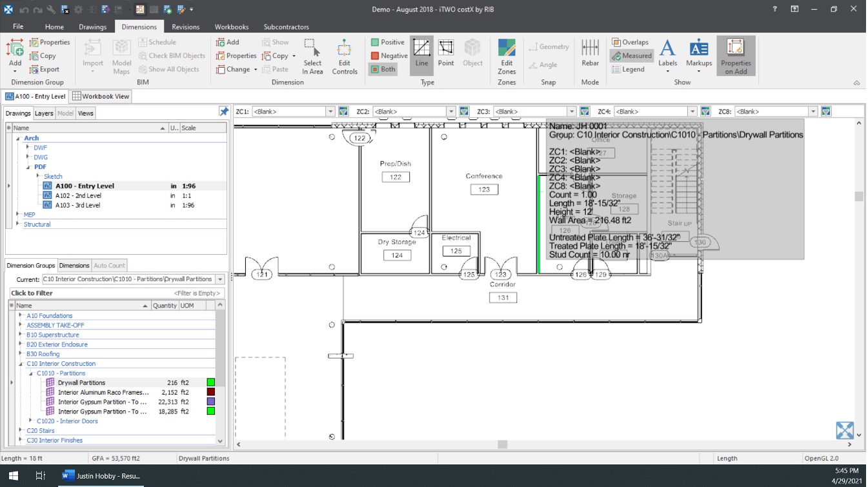Select Interior Aluminum Raco Frames dimension group

pyautogui.click(x=103, y=392)
